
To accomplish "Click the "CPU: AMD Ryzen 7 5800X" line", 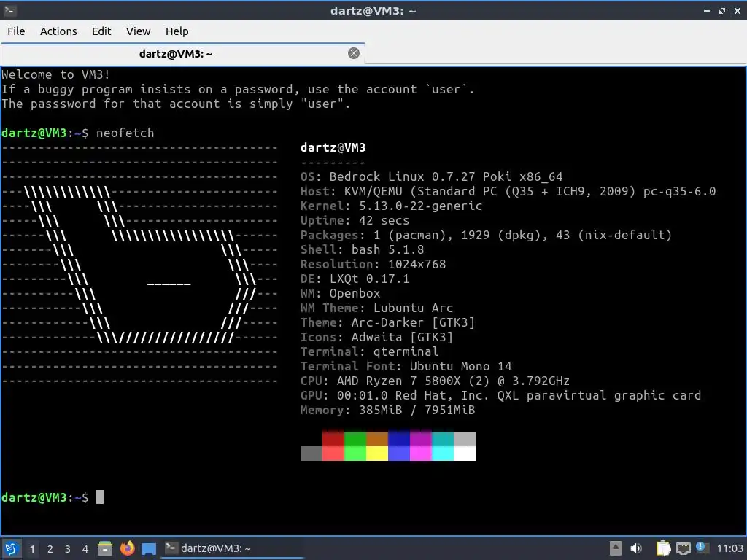I will click(435, 381).
